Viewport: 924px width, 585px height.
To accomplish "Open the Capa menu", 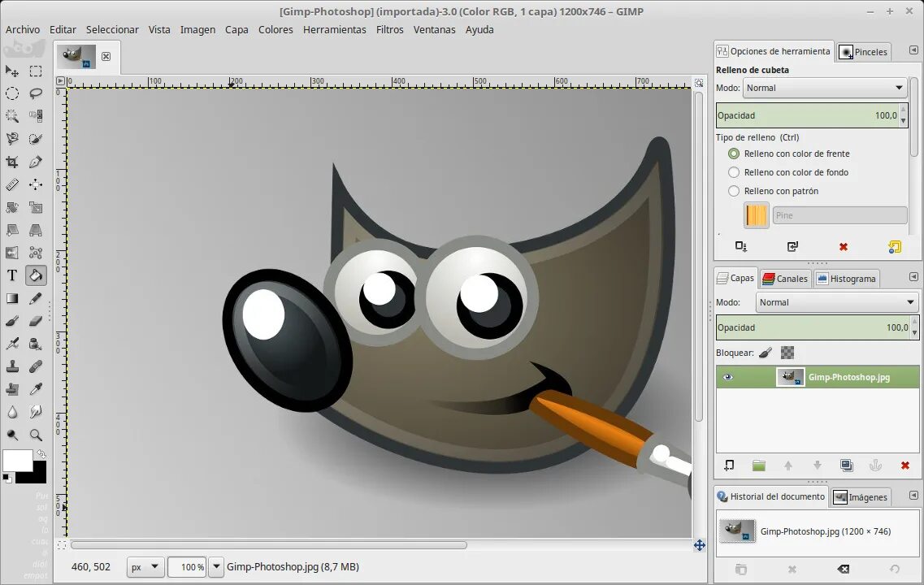I will tap(236, 29).
